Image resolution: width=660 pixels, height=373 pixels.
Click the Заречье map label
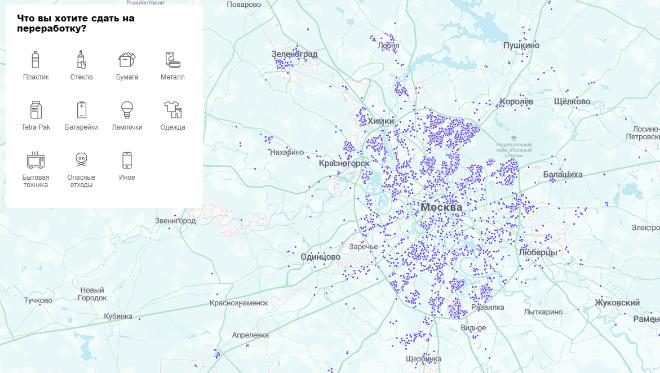363,247
